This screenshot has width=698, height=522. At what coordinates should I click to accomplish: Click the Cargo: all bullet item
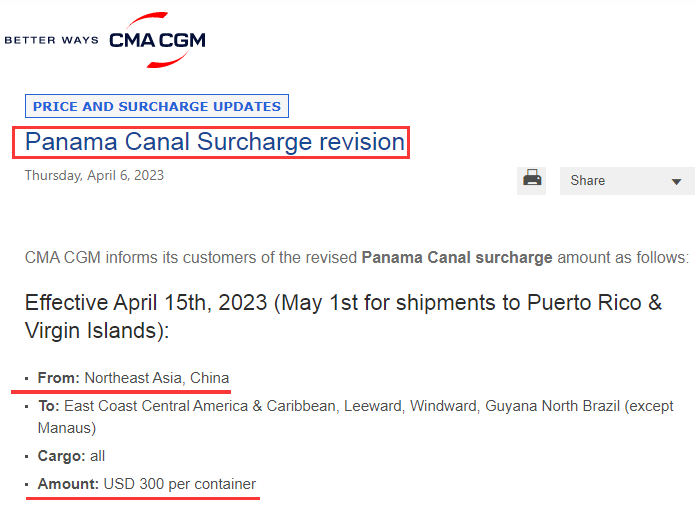pyautogui.click(x=71, y=456)
